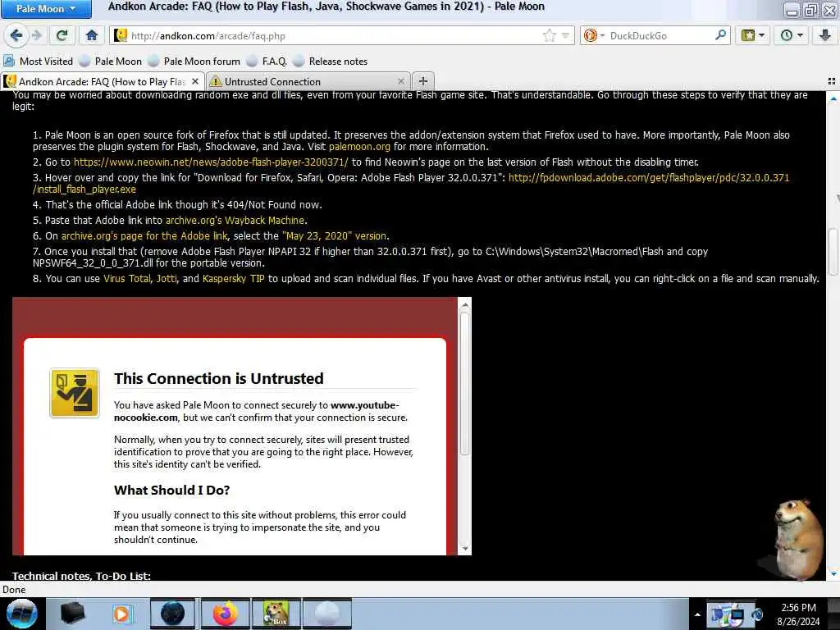This screenshot has height=630, width=840.
Task: Open the media player taskbar icon
Action: 121,614
